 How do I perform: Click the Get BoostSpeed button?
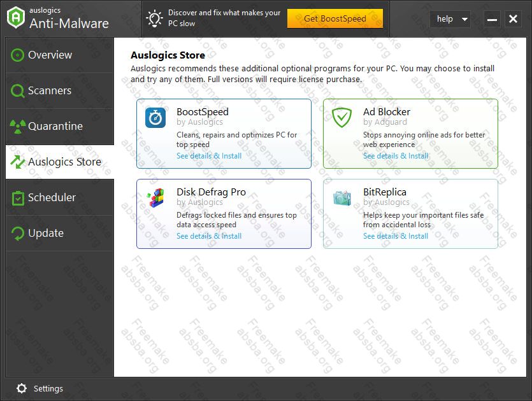tap(335, 18)
